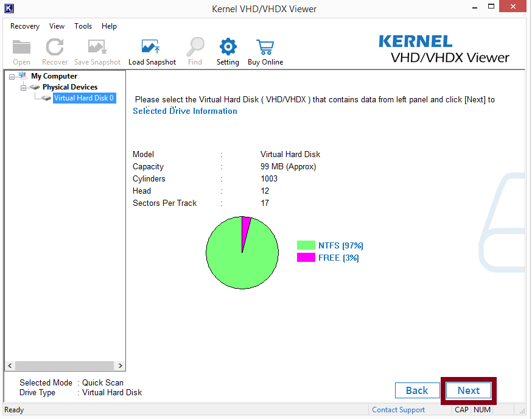Click the 'Ready' status bar text
This screenshot has width=532, height=419.
14,410
